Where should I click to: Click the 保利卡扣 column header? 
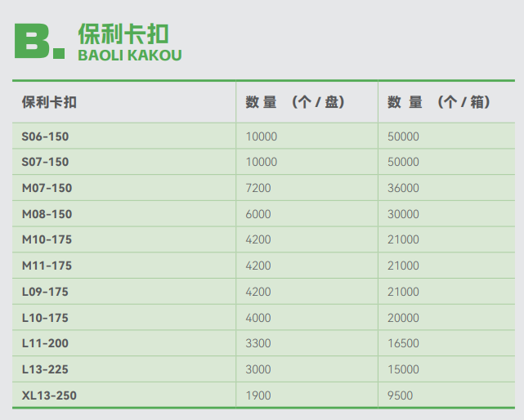point(49,102)
